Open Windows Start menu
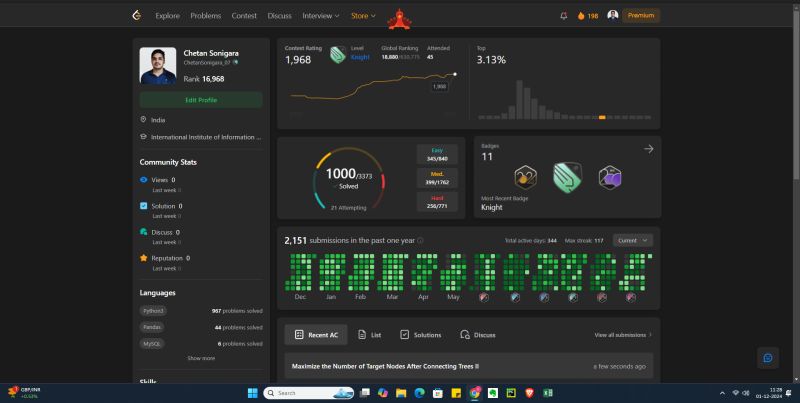Viewport: 800px width, 403px height. 253,393
